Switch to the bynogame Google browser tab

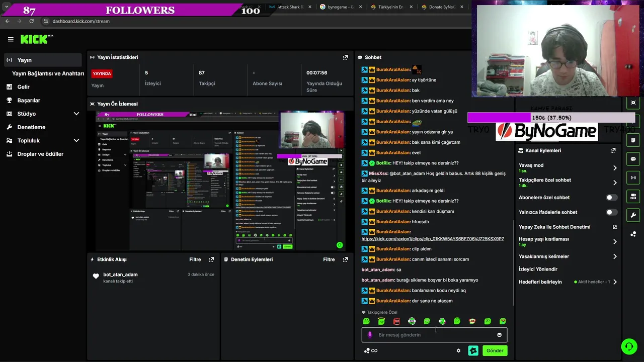pos(341,7)
